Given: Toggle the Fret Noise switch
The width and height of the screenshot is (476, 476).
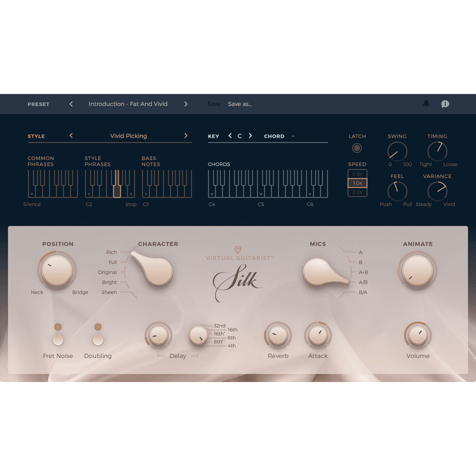Looking at the screenshot, I should 58,340.
